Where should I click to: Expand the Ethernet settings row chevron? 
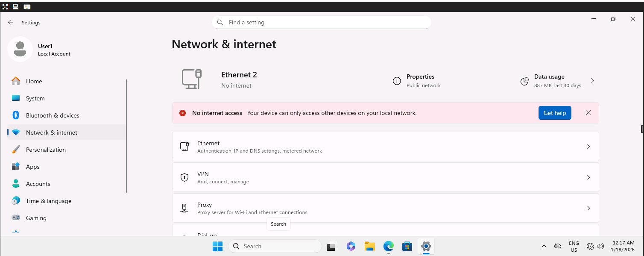pos(588,146)
